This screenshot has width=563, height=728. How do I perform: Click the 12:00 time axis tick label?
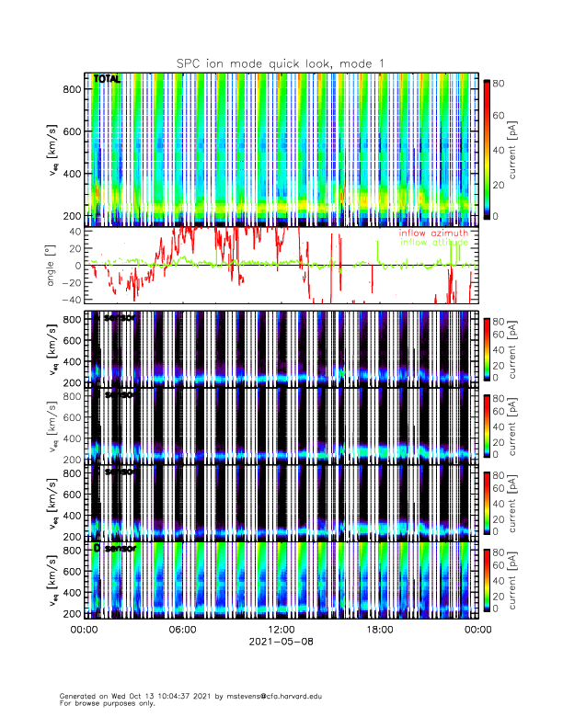coord(281,630)
